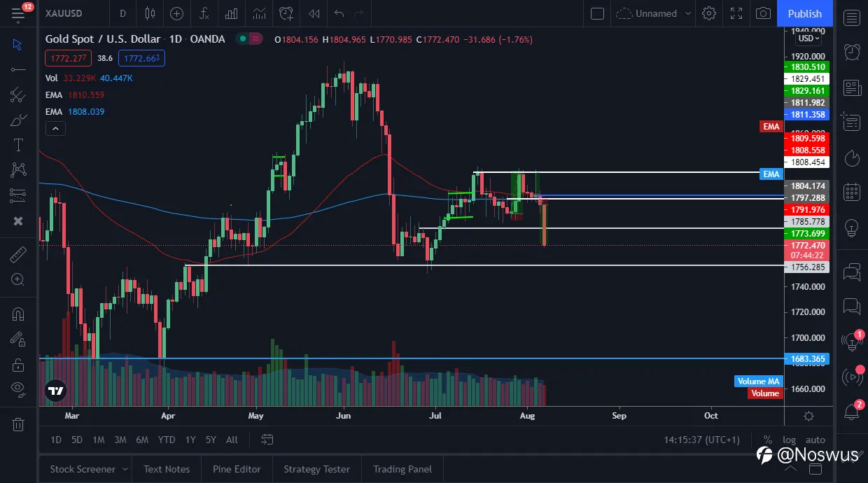This screenshot has width=868, height=483.
Task: Open the go to date icon
Action: tap(267, 440)
